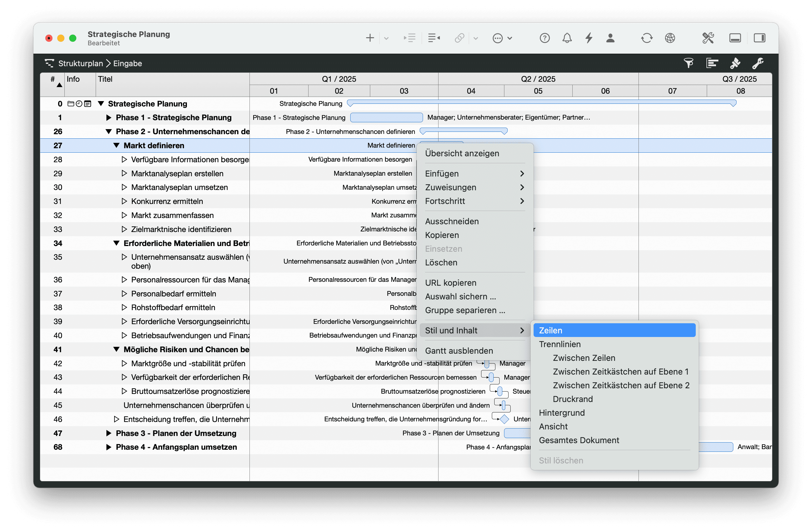Collapse the Markt definieren group

click(x=116, y=145)
